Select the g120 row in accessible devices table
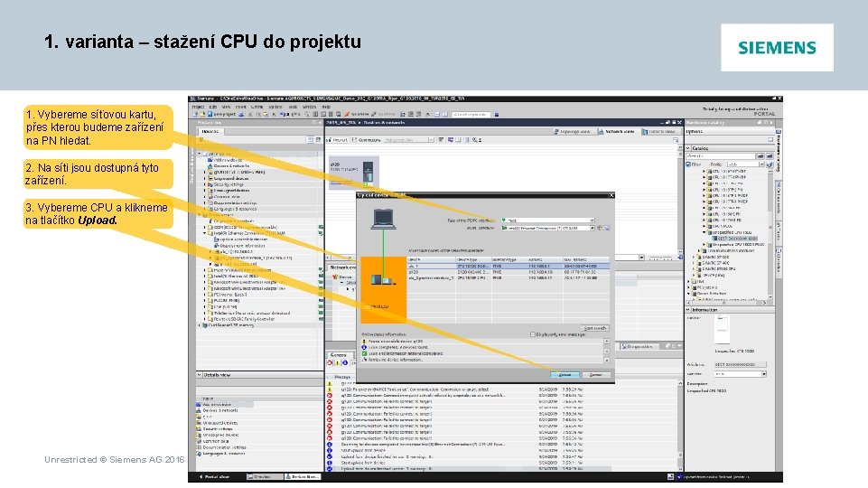 tap(509, 272)
